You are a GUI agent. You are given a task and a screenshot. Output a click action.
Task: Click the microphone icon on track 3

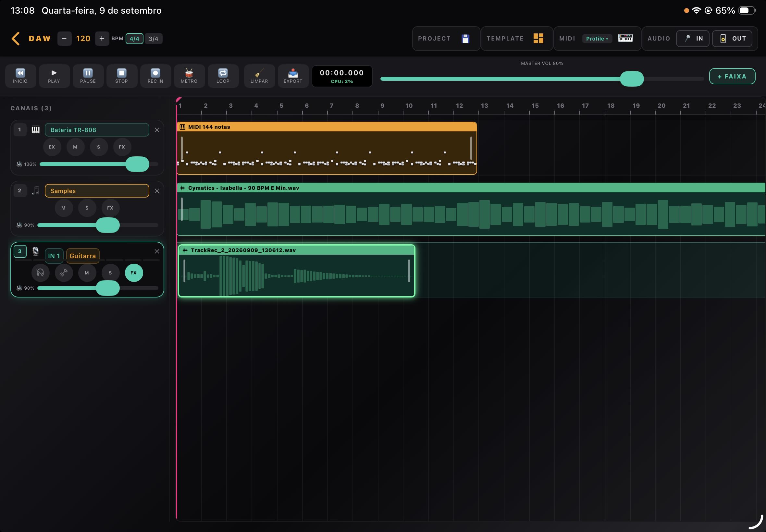tap(35, 251)
